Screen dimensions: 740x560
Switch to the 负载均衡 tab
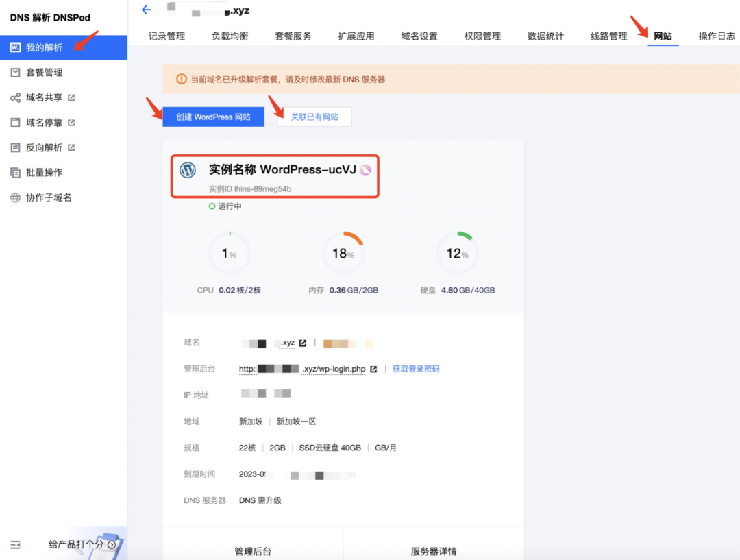coord(230,36)
